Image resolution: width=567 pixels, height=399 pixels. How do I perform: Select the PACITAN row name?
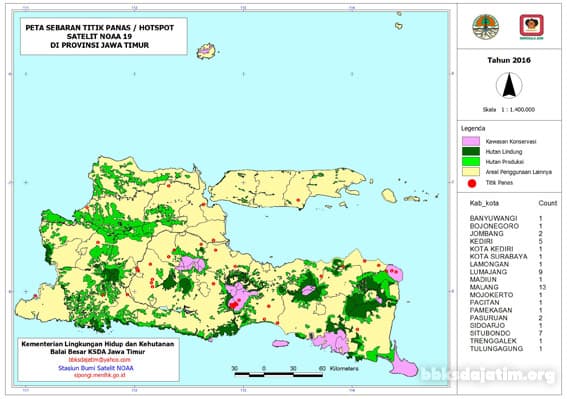(x=485, y=302)
